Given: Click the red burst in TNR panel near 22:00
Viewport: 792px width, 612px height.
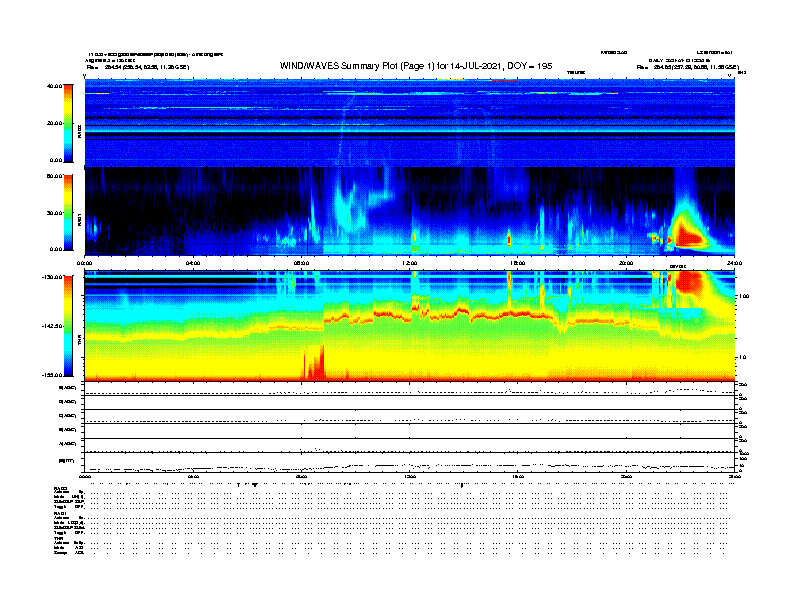Looking at the screenshot, I should [x=689, y=282].
